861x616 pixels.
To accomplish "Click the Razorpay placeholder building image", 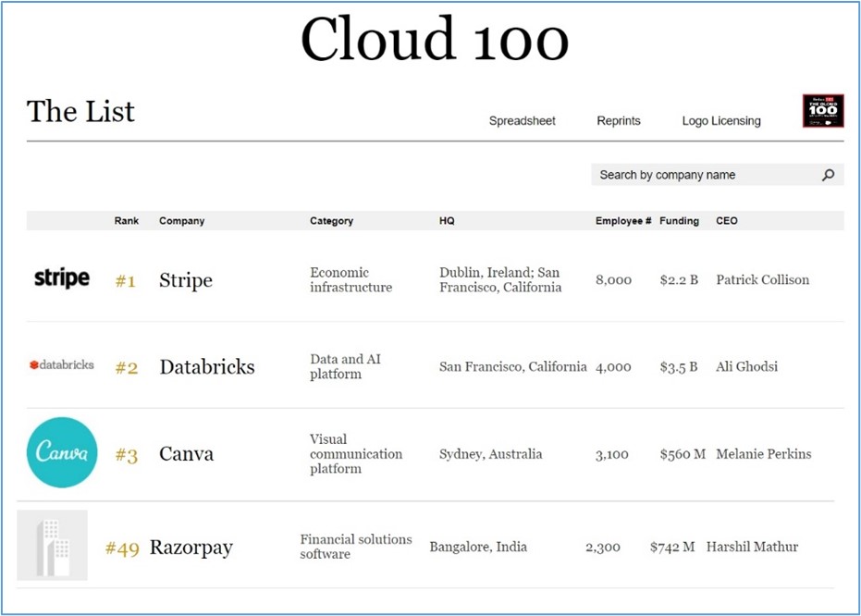I will [52, 545].
